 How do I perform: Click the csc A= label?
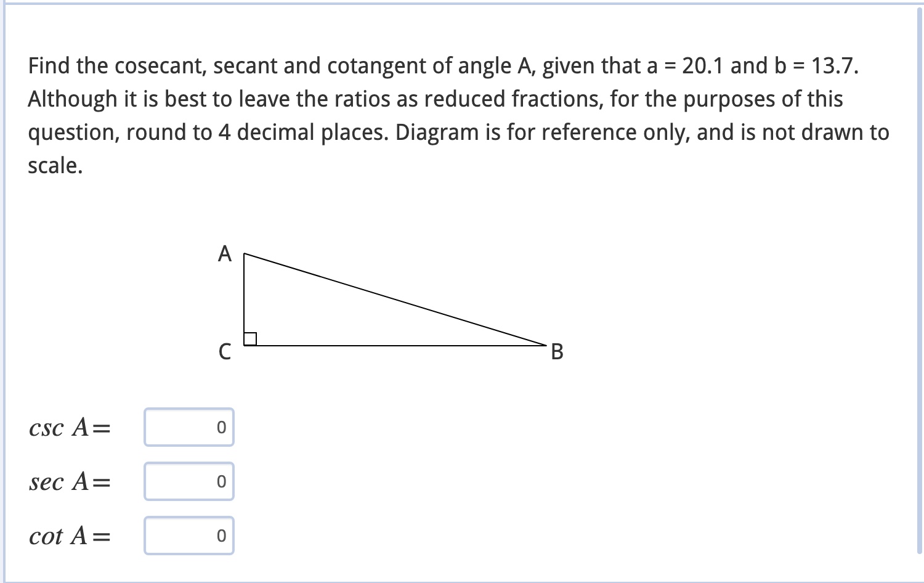coord(69,428)
